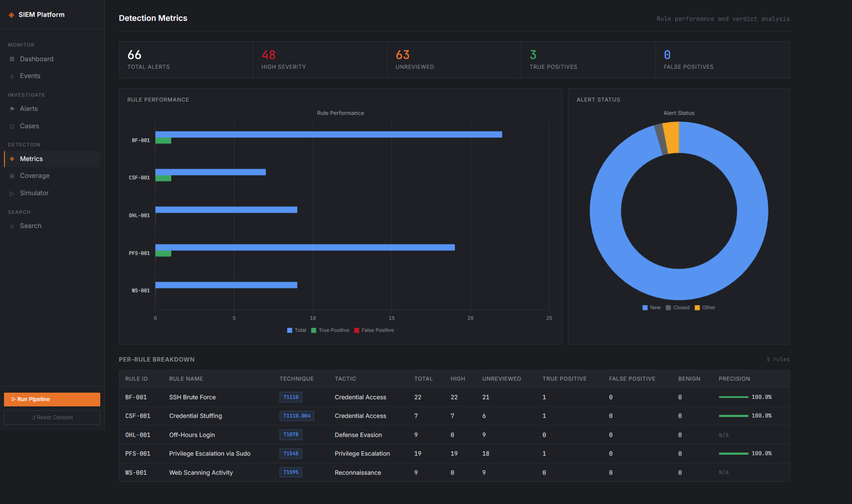Click the OHL-001 rule ID cell
Viewport: 852px width, 504px height.
tap(138, 435)
